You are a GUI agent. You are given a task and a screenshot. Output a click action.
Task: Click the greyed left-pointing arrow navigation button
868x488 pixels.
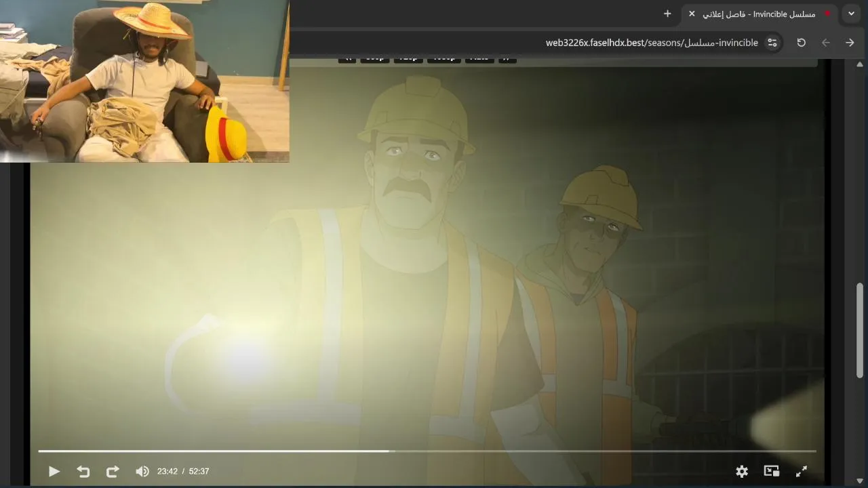tap(825, 43)
